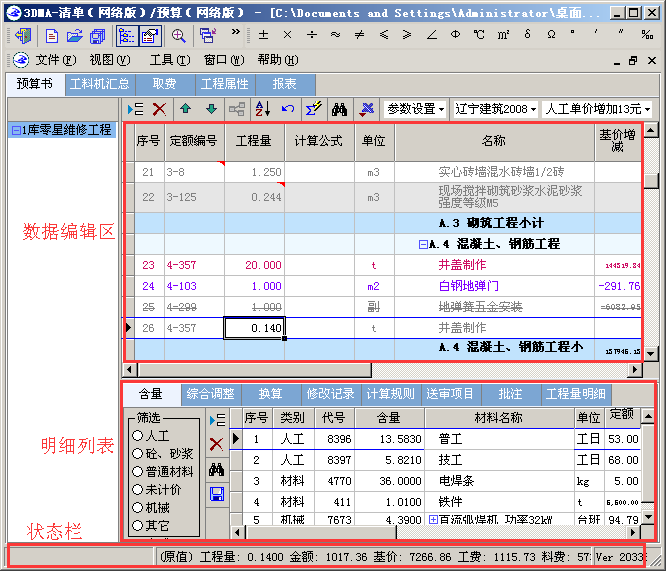Click the undo arrow icon
This screenshot has width=666, height=571.
pos(288,109)
